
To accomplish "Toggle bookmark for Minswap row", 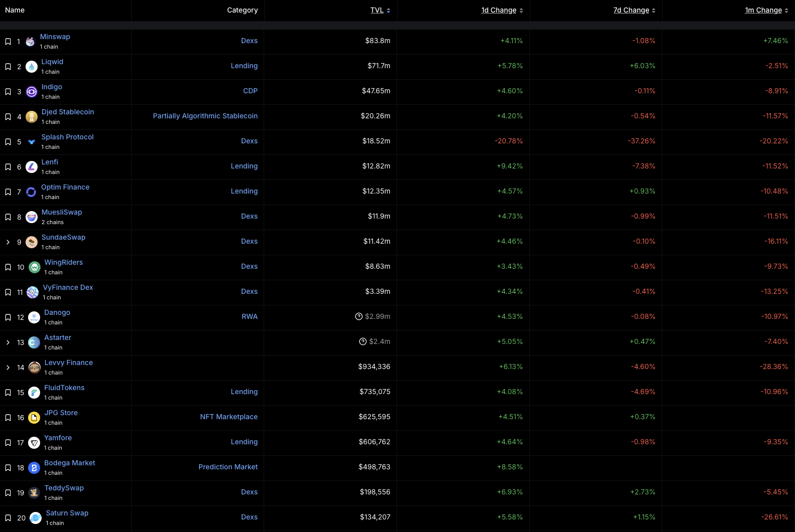I will tap(8, 42).
